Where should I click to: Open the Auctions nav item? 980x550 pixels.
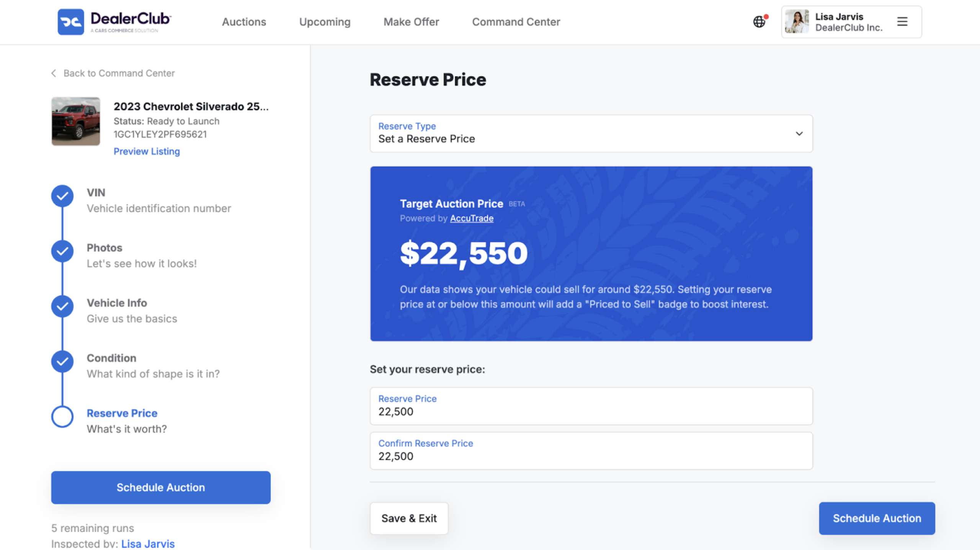244,22
